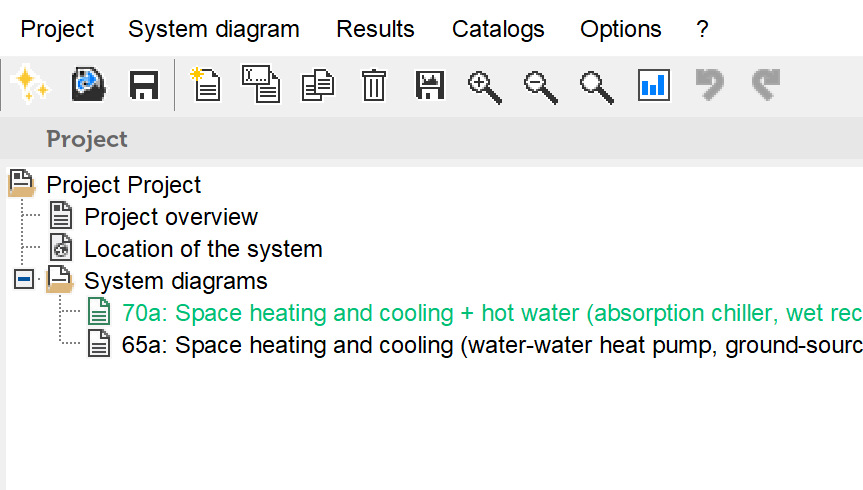
Task: Open the Project menu
Action: click(57, 29)
